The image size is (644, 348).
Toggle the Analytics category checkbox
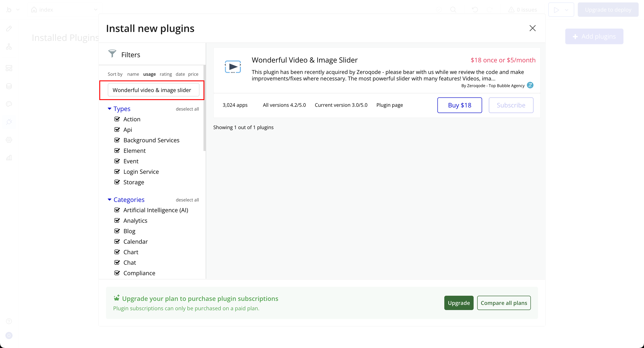[x=117, y=220]
